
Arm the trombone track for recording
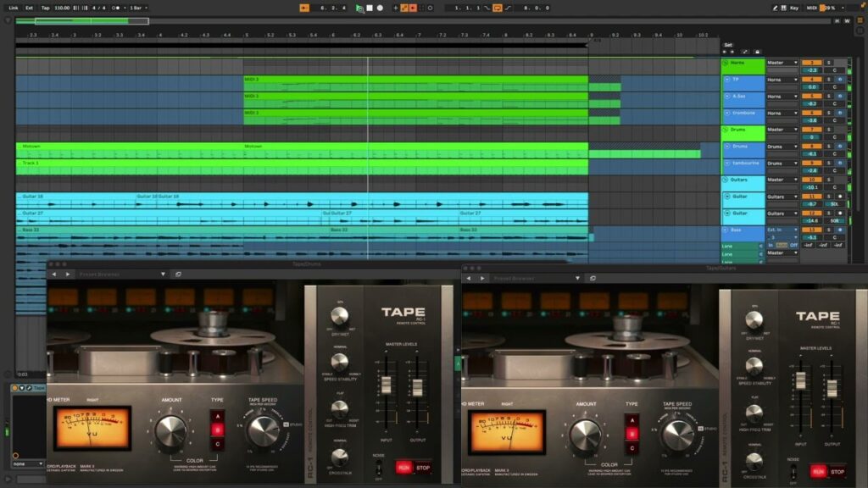pyautogui.click(x=839, y=113)
